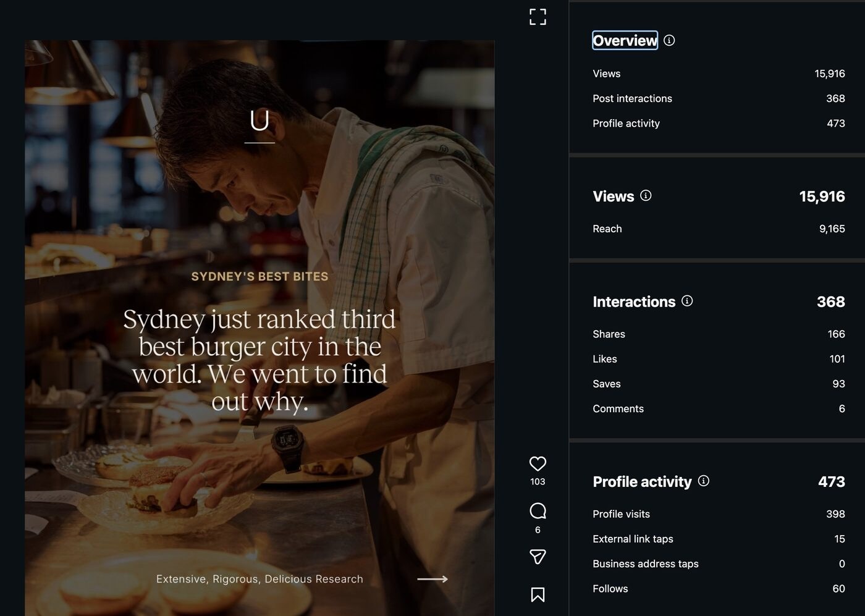Click the Follows label
865x616 pixels.
coord(610,589)
